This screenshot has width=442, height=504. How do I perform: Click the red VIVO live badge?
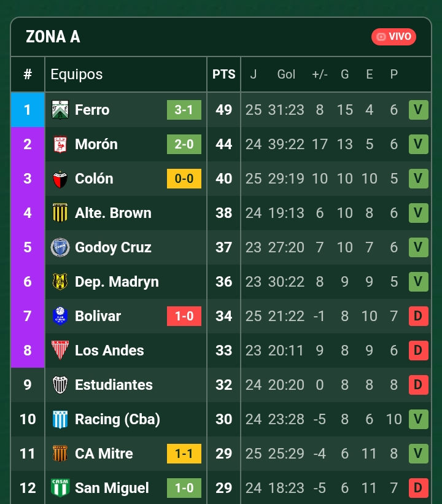[x=394, y=37]
